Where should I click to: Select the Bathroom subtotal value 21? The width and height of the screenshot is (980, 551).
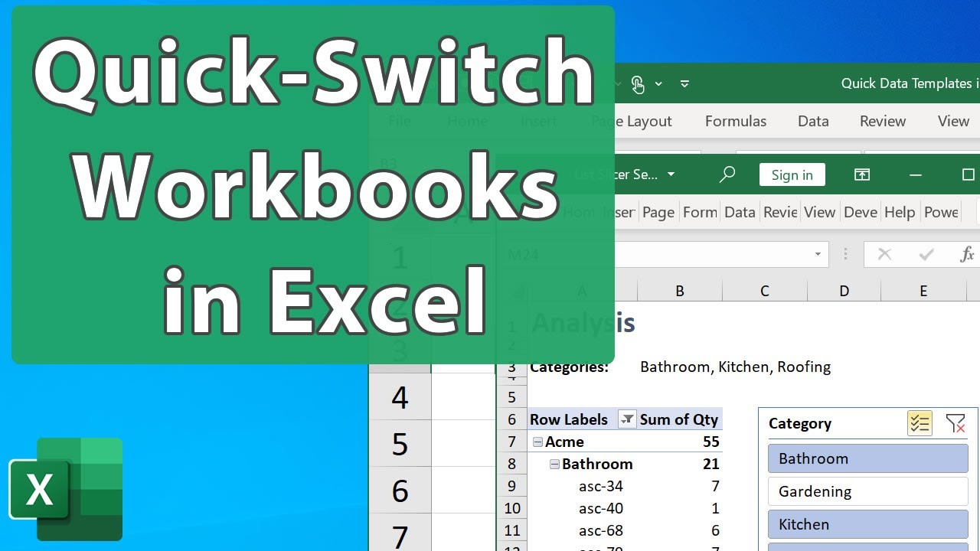point(710,464)
